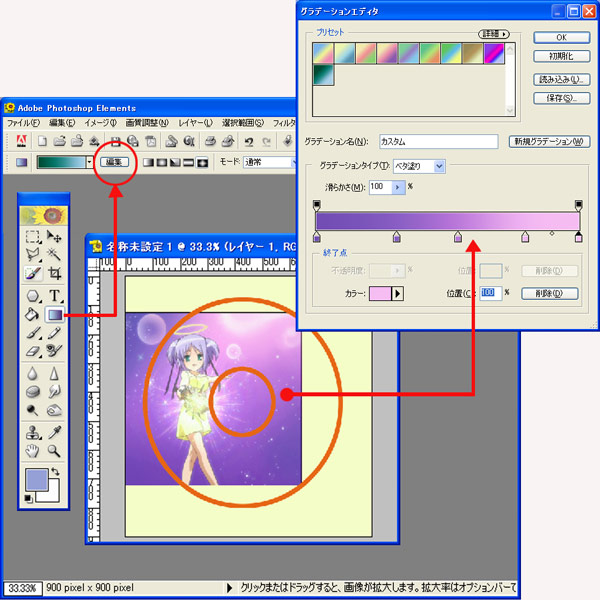Select the Dodge tool
The width and height of the screenshot is (600, 600).
pyautogui.click(x=33, y=410)
